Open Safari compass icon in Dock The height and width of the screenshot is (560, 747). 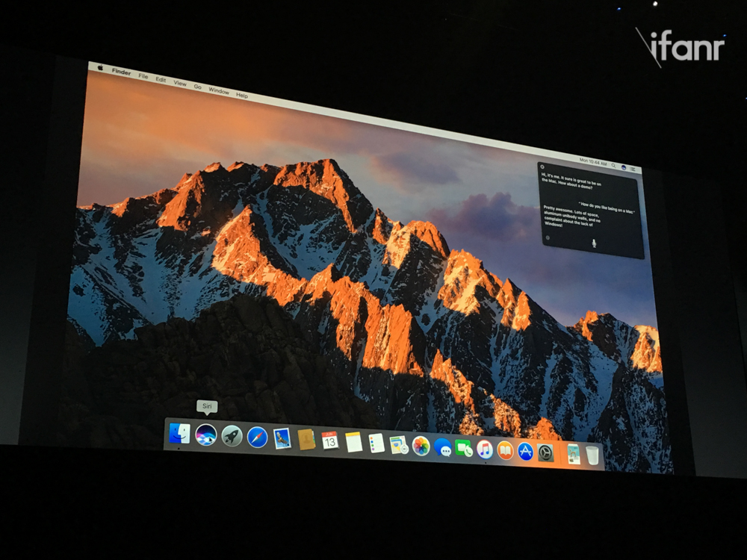[x=257, y=437]
